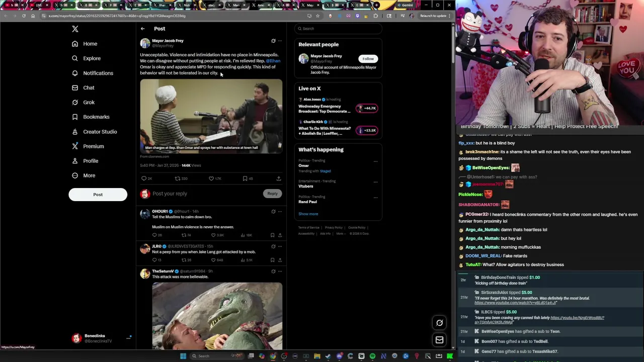Open more options on TheSaturnV's reply
Image resolution: width=644 pixels, height=362 pixels.
280,271
